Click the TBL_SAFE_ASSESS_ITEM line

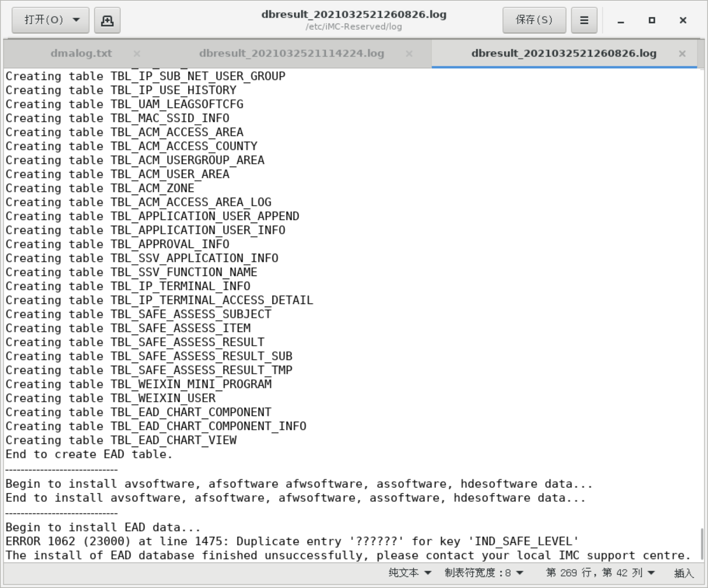click(128, 328)
